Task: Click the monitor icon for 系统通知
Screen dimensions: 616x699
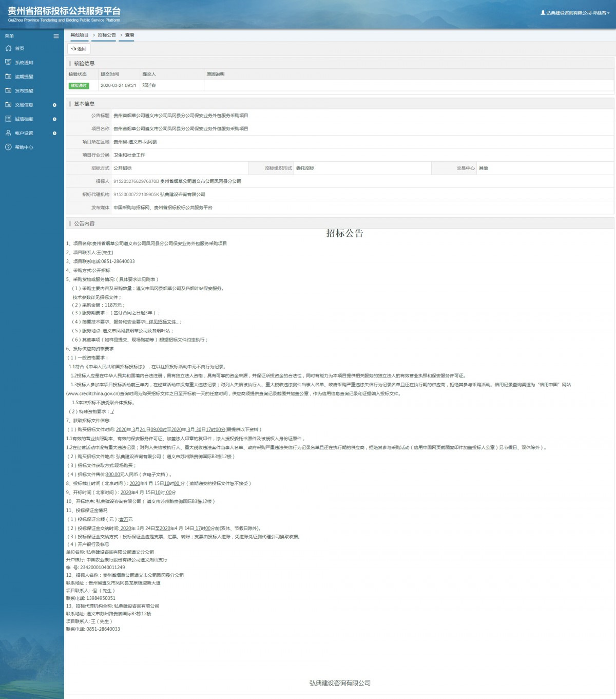Action: 8,62
